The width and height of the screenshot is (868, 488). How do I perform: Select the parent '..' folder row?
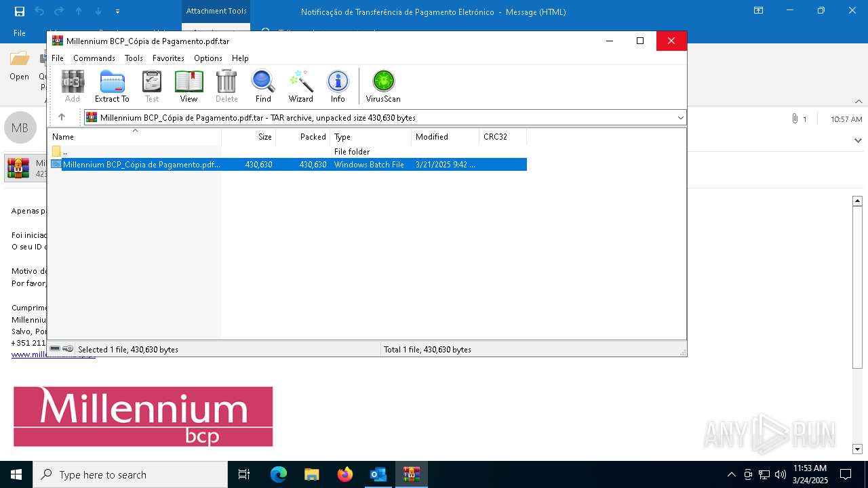pos(288,151)
